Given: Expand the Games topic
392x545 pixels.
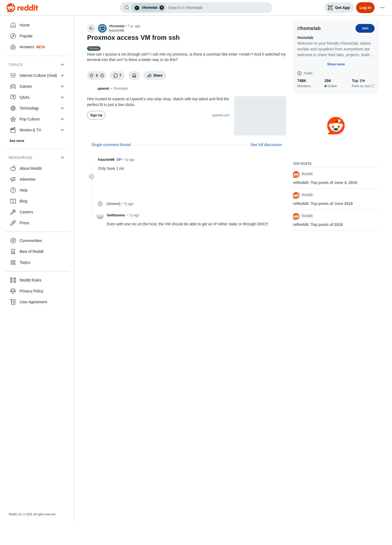Looking at the screenshot, I should pyautogui.click(x=37, y=86).
